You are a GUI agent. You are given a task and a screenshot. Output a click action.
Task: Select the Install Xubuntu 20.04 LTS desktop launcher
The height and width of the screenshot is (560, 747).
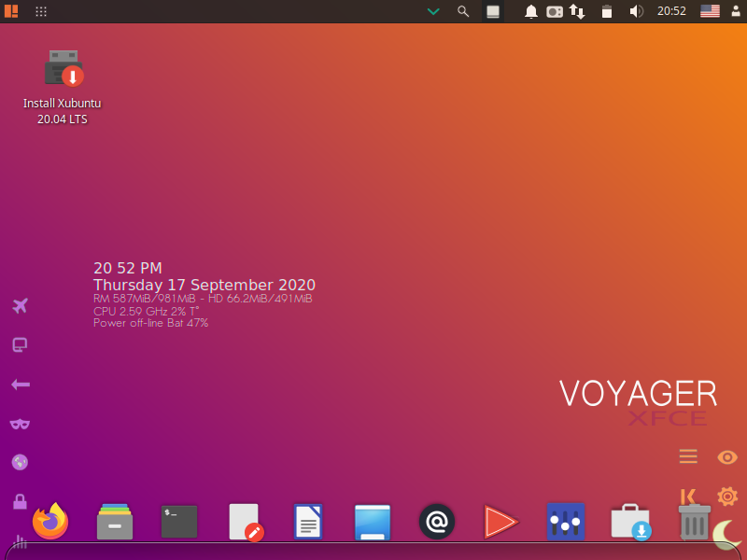coord(63,86)
